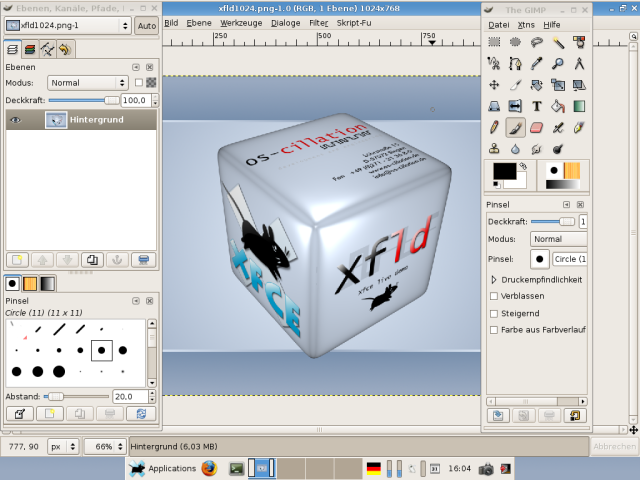Select the Paths tool
Viewport: 640px width, 480px height.
pos(515,63)
